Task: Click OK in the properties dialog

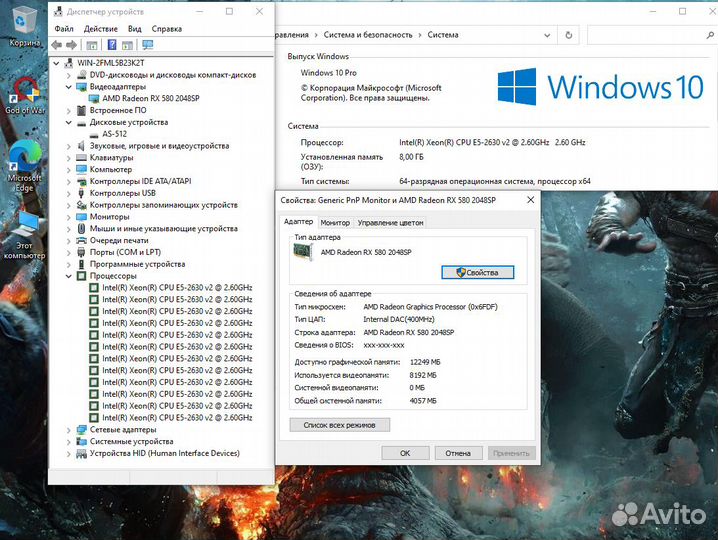Action: coord(405,453)
